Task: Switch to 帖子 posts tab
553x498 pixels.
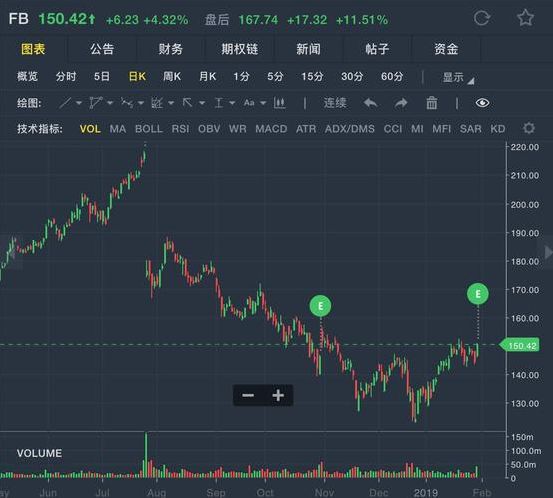Action: pos(377,49)
